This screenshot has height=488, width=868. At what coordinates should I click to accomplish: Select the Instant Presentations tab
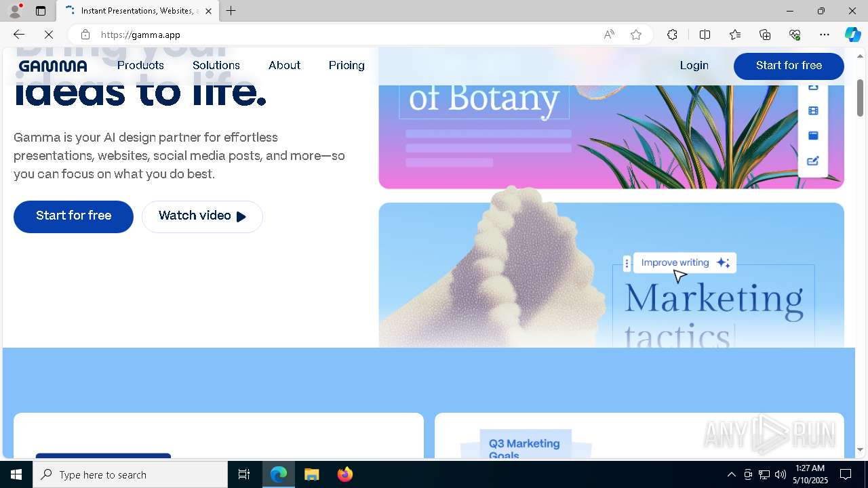coord(138,11)
